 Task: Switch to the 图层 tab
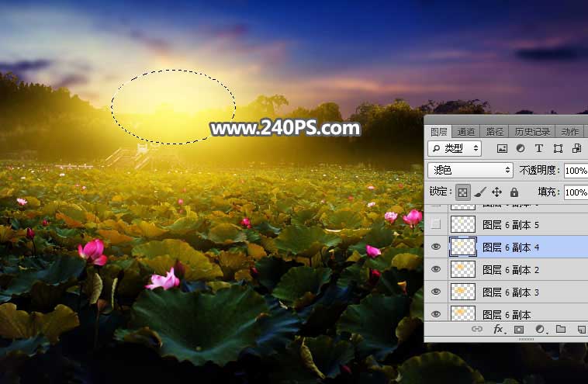[x=438, y=132]
